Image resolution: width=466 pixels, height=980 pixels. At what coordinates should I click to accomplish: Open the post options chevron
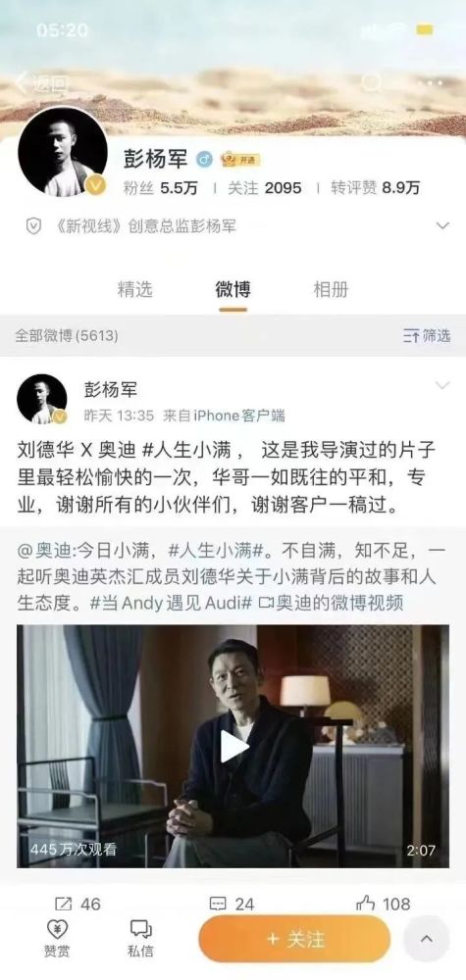tap(442, 385)
